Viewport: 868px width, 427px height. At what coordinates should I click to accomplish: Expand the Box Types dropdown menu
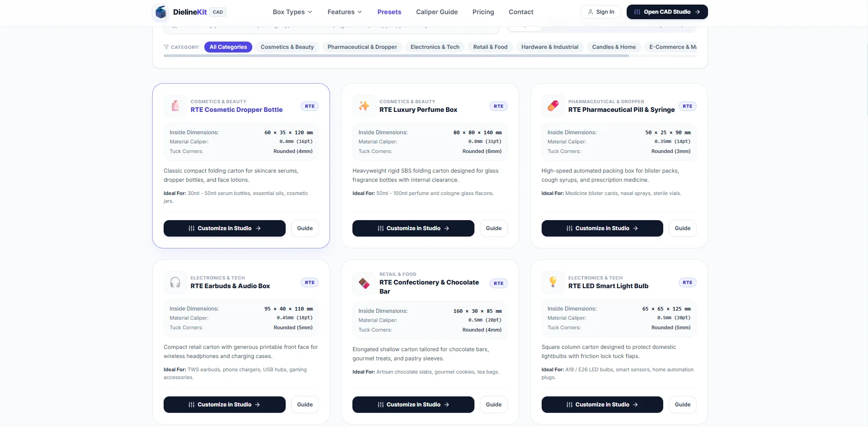[x=293, y=12]
